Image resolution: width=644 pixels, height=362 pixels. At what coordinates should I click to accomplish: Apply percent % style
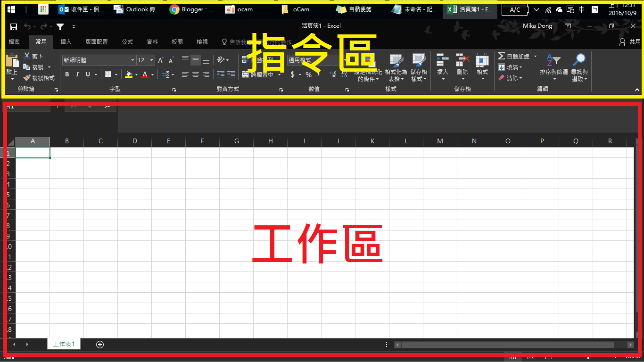click(x=308, y=74)
